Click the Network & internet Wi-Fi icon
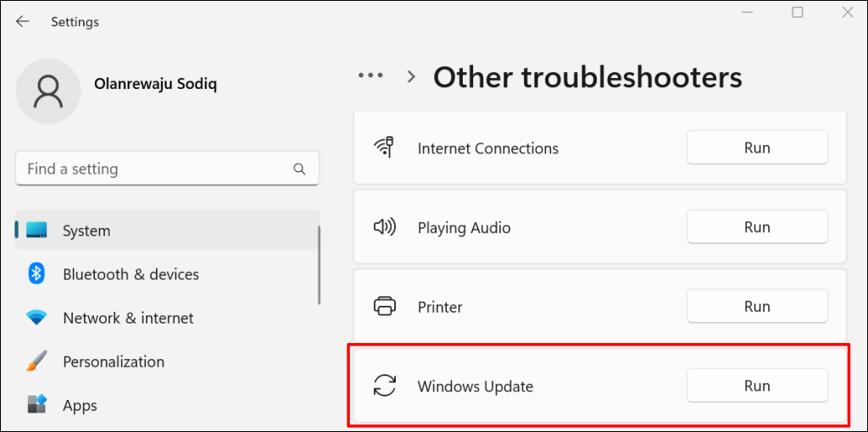Screen dimensions: 868x432 click(x=36, y=318)
